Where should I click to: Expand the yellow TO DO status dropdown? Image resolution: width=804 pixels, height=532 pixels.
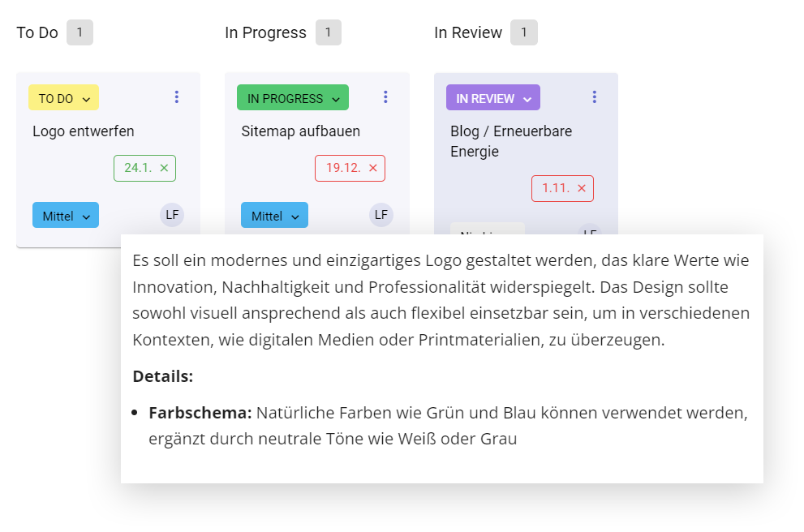[64, 98]
